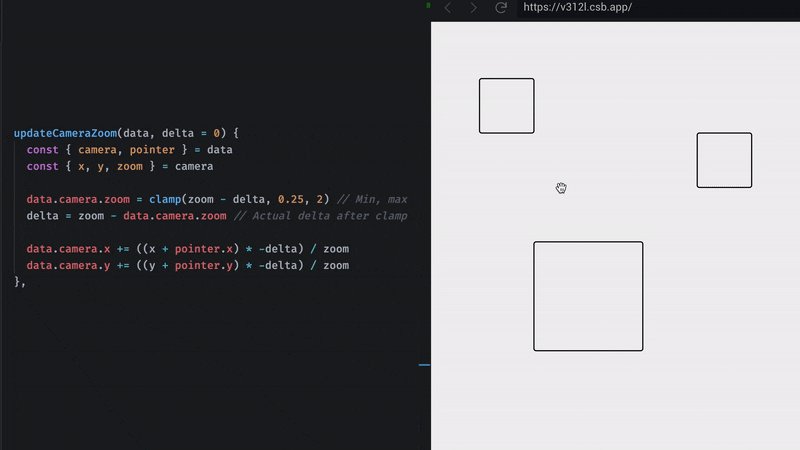
Task: Click the top-left small square on canvas
Action: 507,106
